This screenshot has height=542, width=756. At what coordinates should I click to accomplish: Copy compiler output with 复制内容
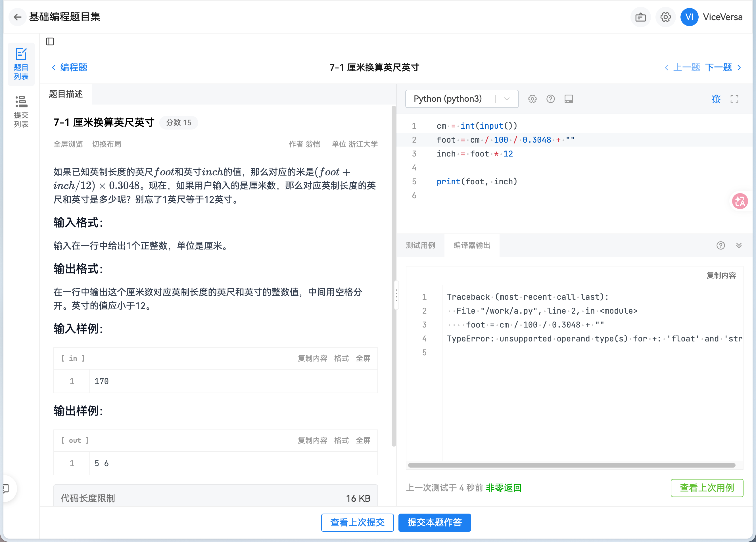(721, 276)
